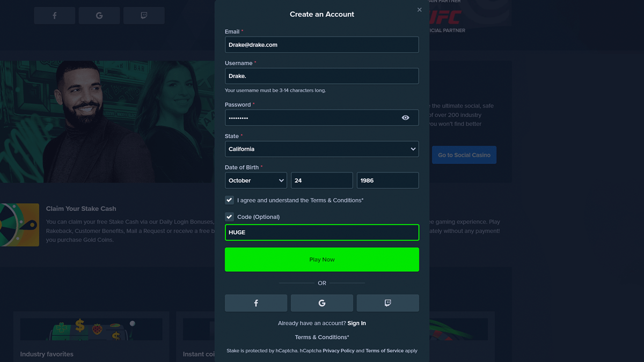Open the State dropdown showing California

coord(322,149)
